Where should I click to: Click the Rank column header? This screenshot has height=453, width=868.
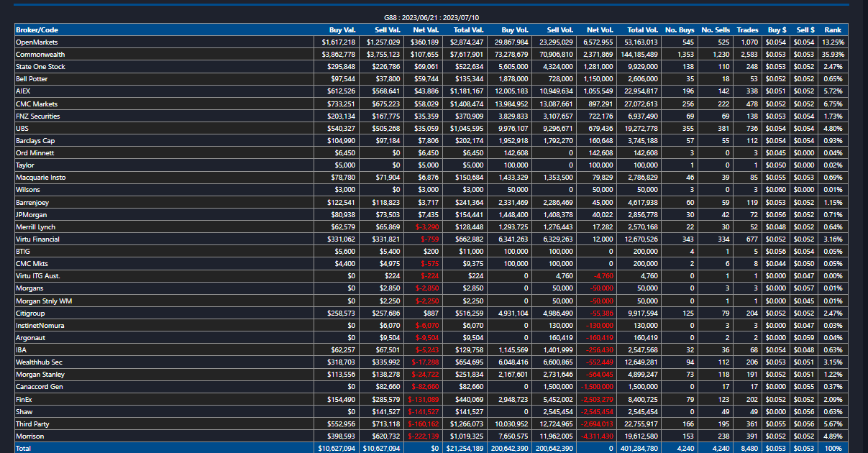(x=833, y=30)
